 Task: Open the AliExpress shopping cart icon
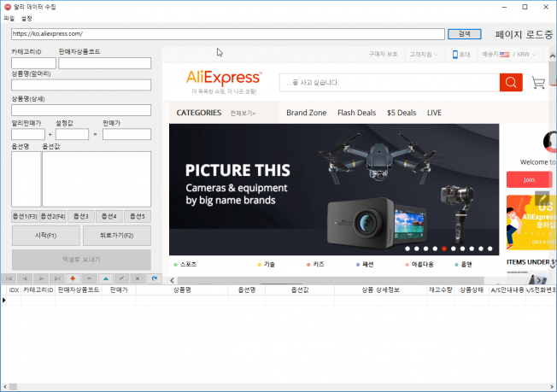pyautogui.click(x=538, y=83)
